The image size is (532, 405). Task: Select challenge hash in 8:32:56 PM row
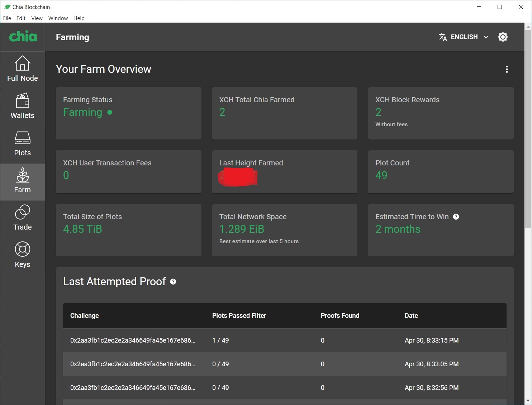(133, 388)
